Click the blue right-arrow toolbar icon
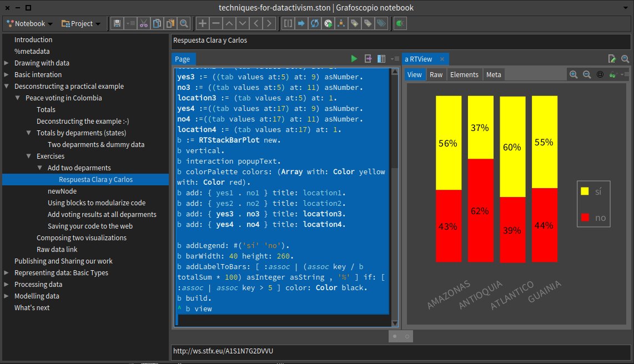This screenshot has height=364, width=634. click(x=301, y=23)
